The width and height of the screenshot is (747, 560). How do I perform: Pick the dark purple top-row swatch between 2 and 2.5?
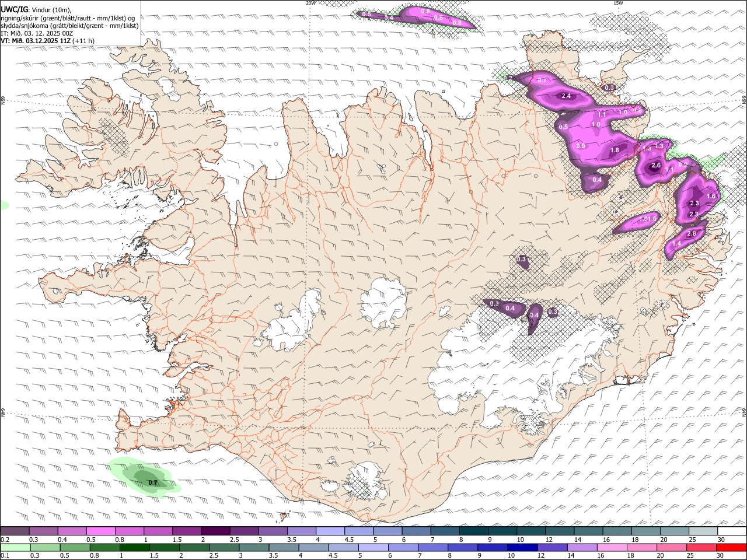point(215,531)
